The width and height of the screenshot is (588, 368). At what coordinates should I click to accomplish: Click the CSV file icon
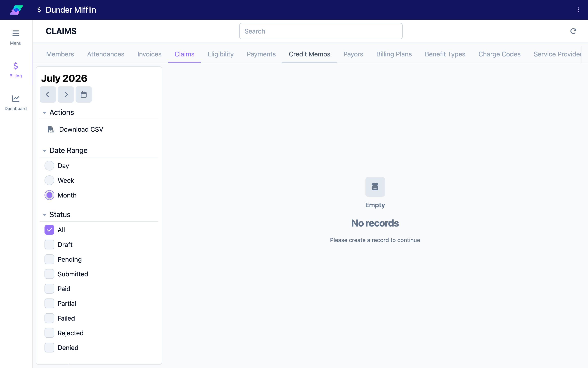[51, 129]
